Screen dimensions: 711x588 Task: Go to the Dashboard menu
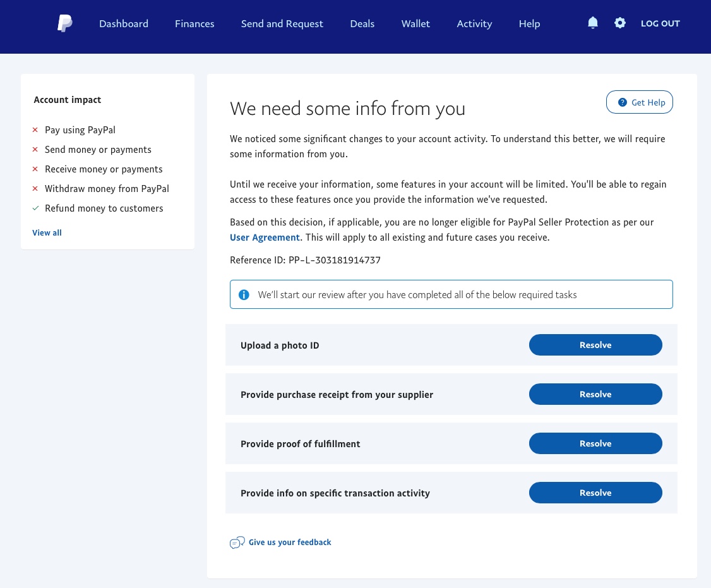124,23
